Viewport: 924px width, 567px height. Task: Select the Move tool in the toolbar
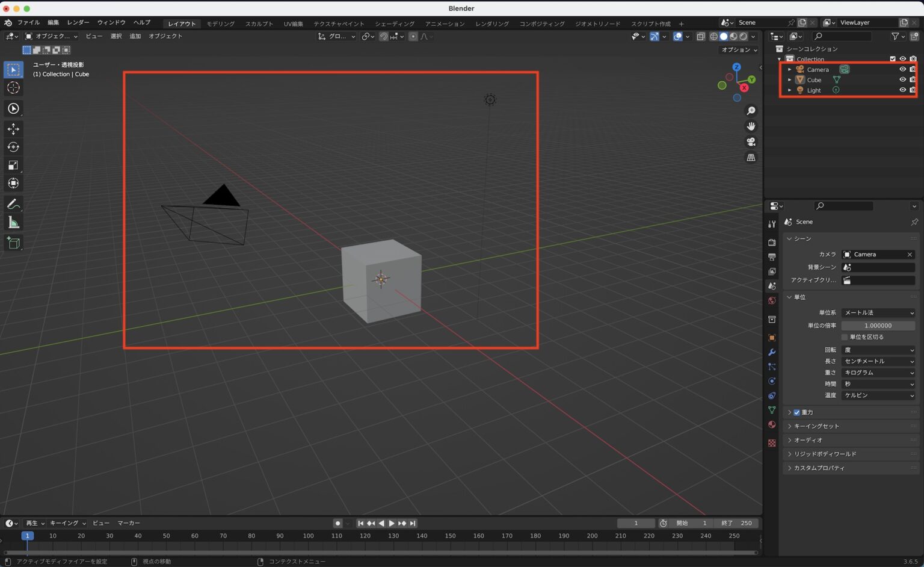[x=13, y=129]
